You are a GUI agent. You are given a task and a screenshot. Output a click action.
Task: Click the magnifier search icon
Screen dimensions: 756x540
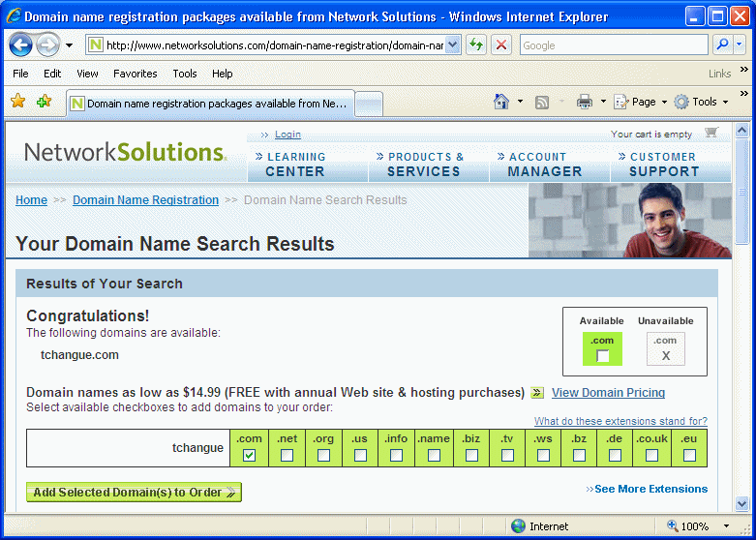pyautogui.click(x=722, y=45)
